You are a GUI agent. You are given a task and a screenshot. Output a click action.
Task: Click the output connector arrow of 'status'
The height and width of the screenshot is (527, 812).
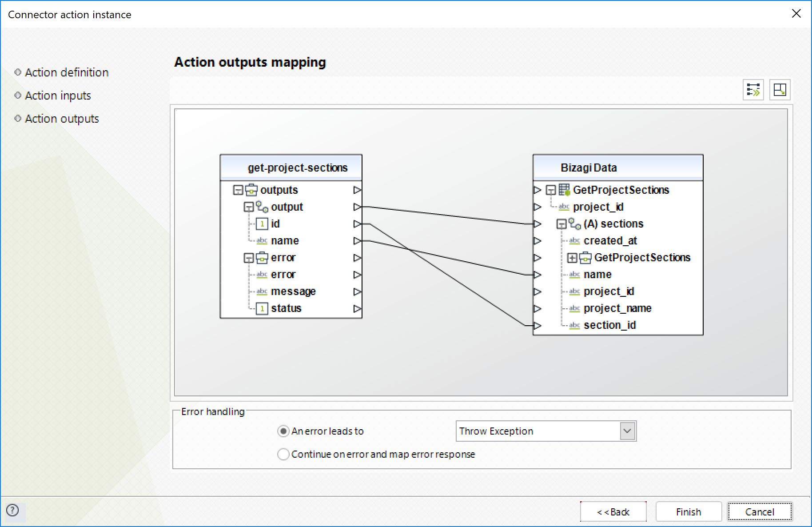[357, 308]
